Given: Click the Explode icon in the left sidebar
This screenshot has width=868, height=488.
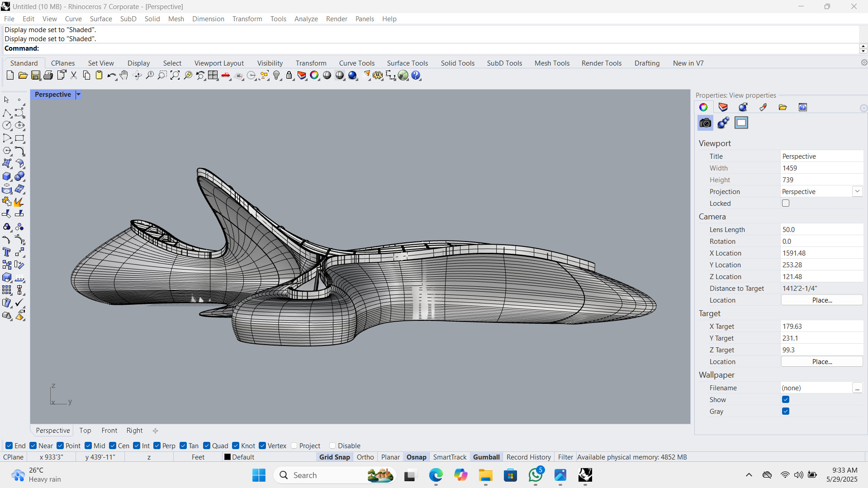Looking at the screenshot, I should coord(20,202).
